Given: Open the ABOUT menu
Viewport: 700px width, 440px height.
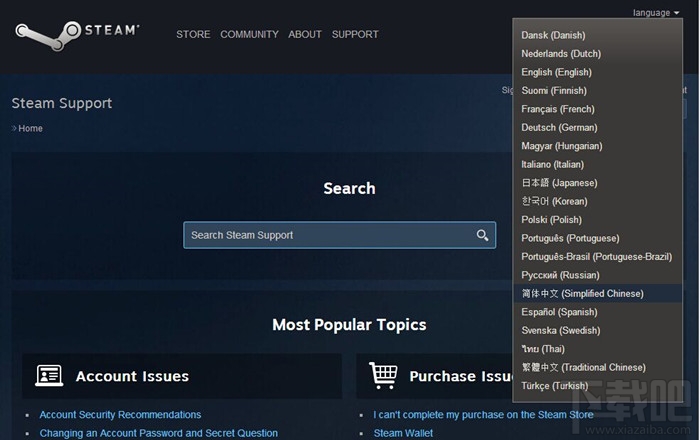Looking at the screenshot, I should tap(305, 34).
